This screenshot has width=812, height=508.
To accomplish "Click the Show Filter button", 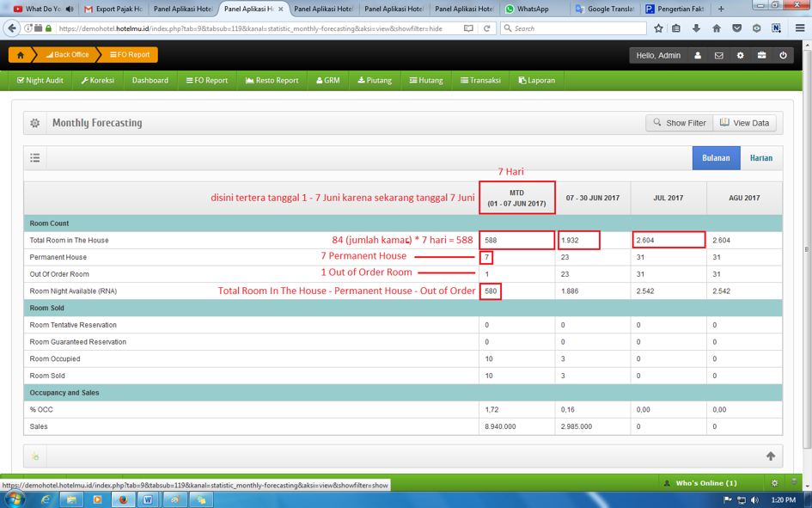I will coord(679,123).
